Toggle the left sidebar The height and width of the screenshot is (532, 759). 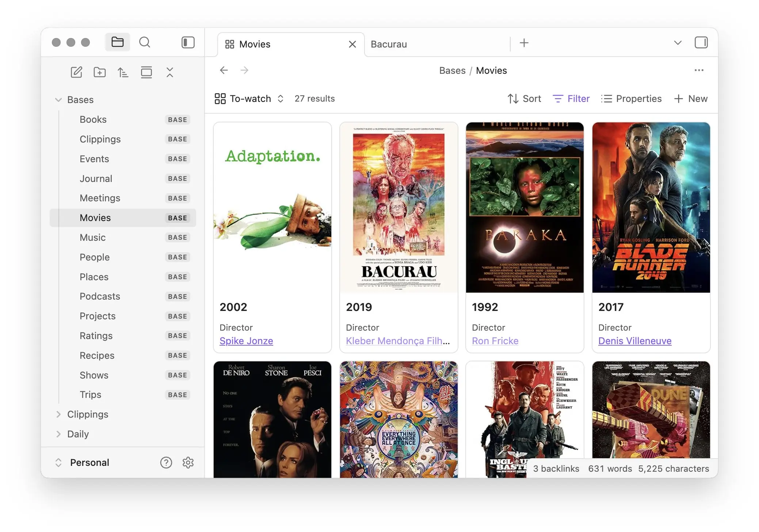point(188,42)
